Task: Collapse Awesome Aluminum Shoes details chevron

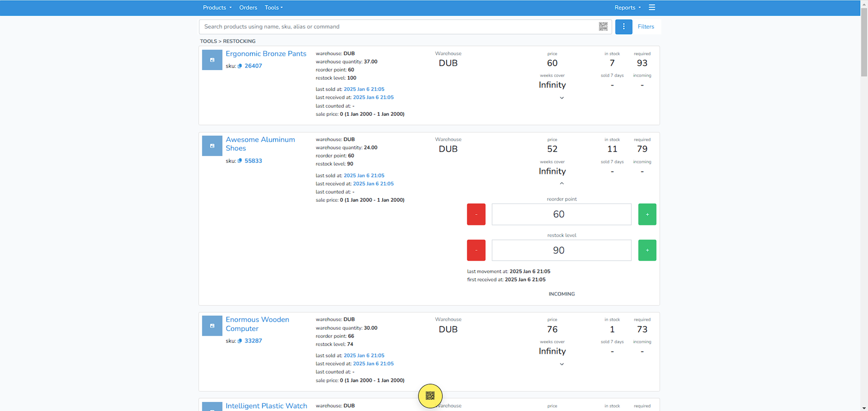Action: pyautogui.click(x=562, y=183)
